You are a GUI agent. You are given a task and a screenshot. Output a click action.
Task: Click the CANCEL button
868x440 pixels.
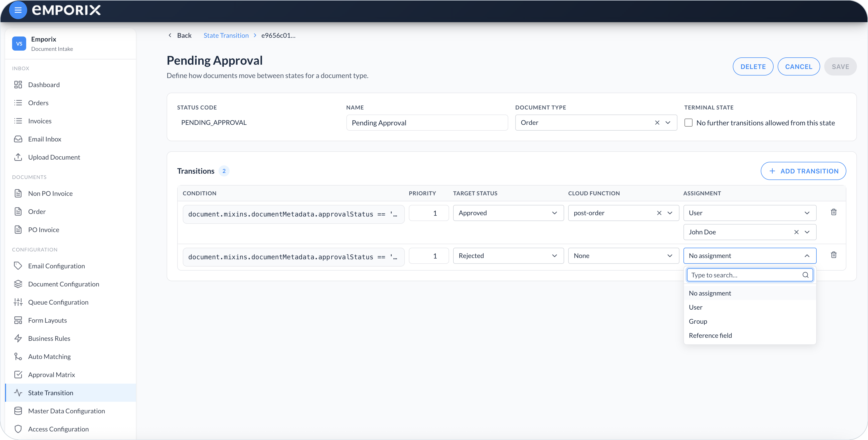click(799, 67)
